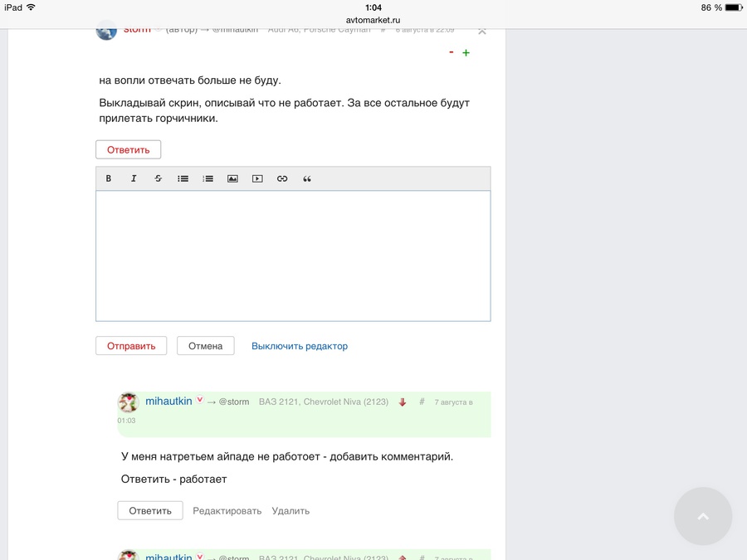Apply italic formatting in the editor toolbar
The image size is (747, 560).
click(134, 178)
